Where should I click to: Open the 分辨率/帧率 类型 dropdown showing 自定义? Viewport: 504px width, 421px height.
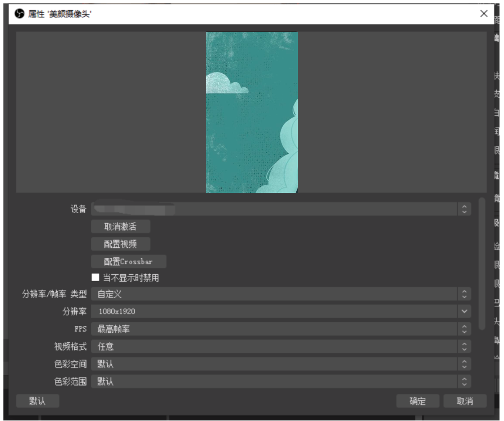pos(281,294)
